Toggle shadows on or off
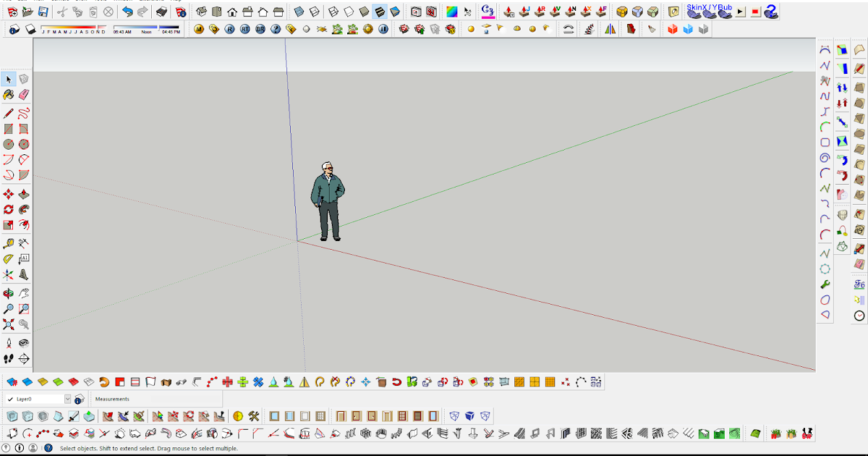 [x=31, y=28]
